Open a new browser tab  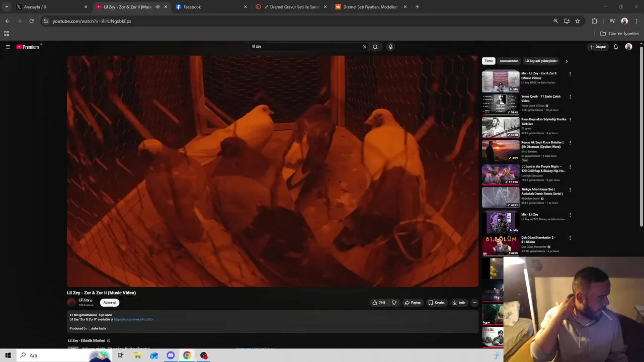click(417, 7)
